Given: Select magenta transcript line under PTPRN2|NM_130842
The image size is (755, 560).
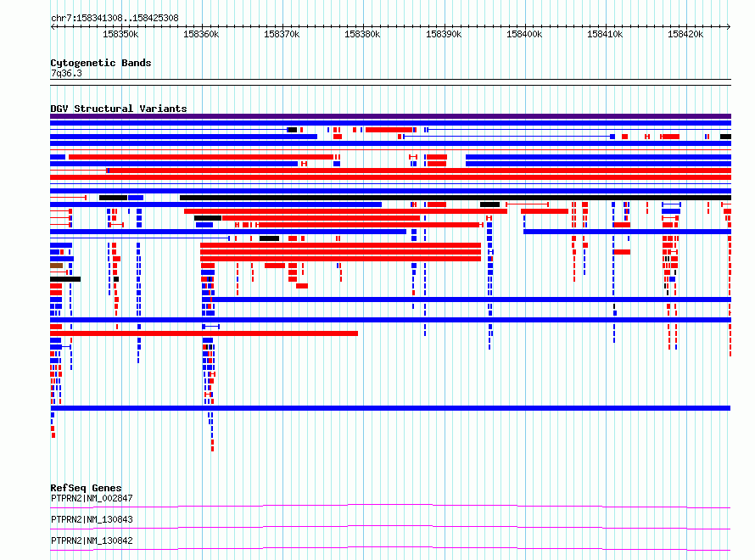Looking at the screenshot, I should point(390,548).
